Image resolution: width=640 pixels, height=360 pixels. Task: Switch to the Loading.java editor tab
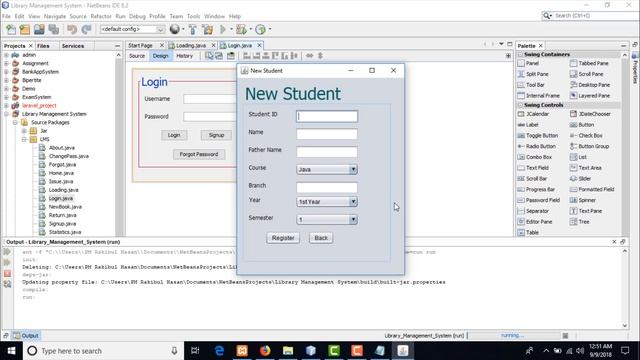click(191, 46)
